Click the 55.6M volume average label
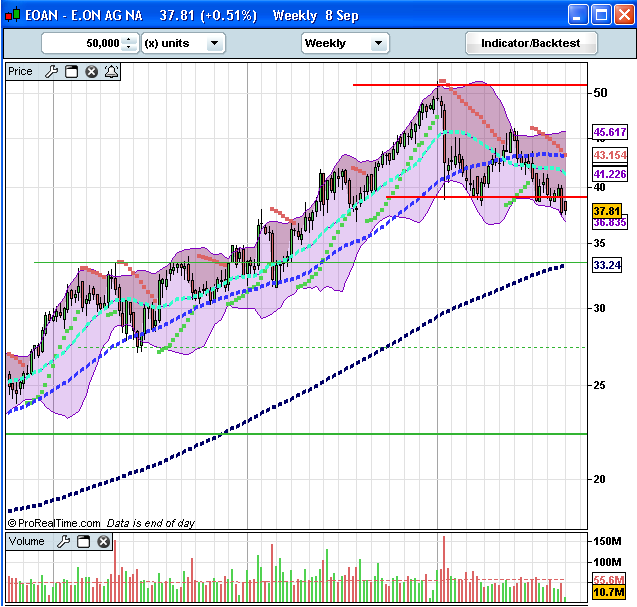 [608, 579]
